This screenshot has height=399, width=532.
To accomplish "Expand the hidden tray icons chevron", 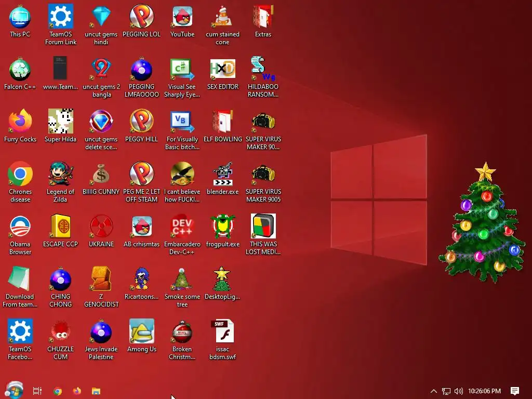I will pos(434,391).
